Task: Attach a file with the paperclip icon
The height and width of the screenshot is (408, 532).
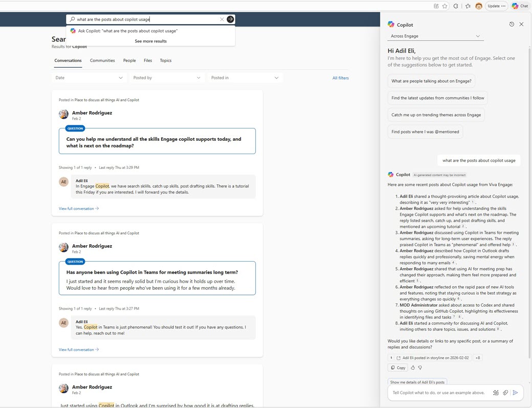Action: pos(505,392)
